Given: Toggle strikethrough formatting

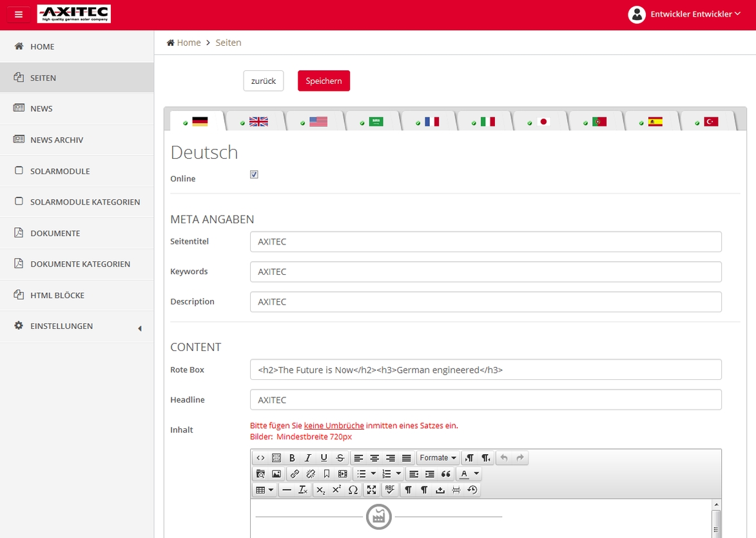Looking at the screenshot, I should coord(340,458).
